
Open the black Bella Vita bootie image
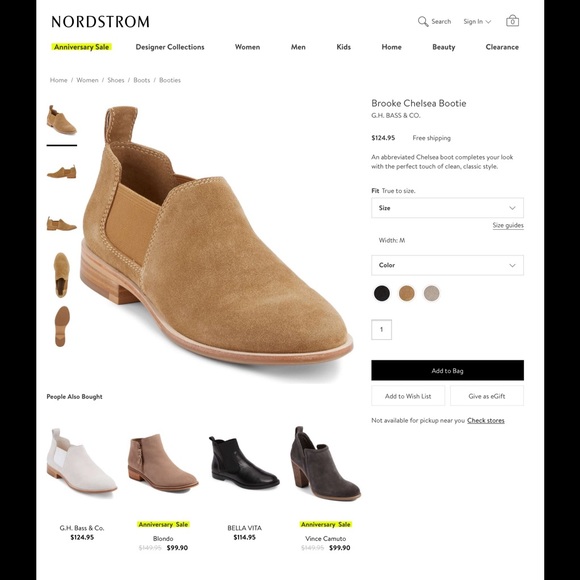click(x=244, y=462)
